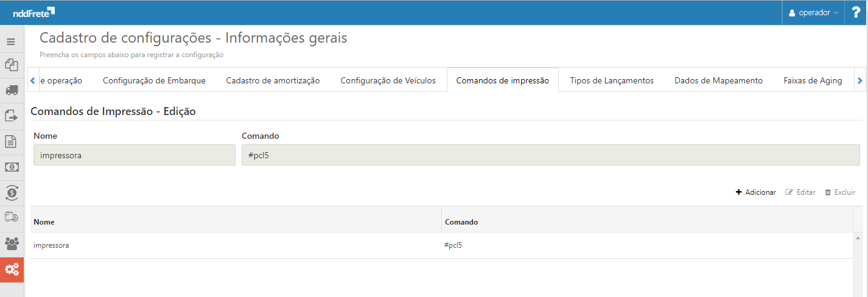This screenshot has width=868, height=297.
Task: Open the partially visible 'e operação' tab
Action: point(61,80)
